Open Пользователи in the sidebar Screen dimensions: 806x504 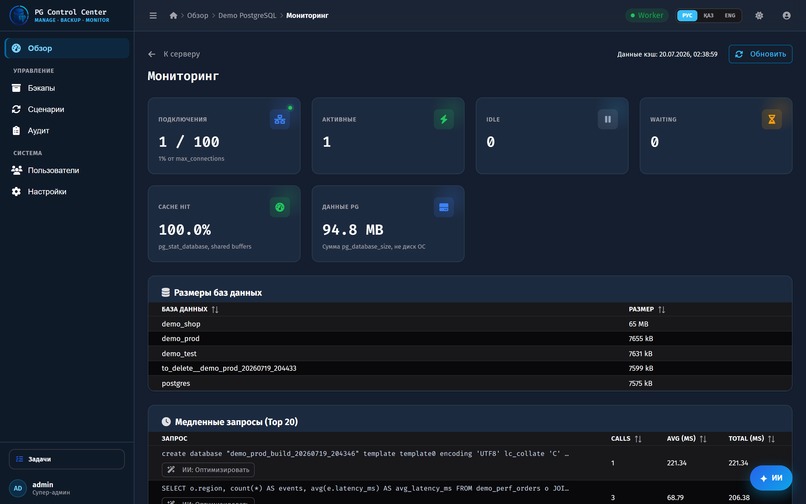coord(67,170)
